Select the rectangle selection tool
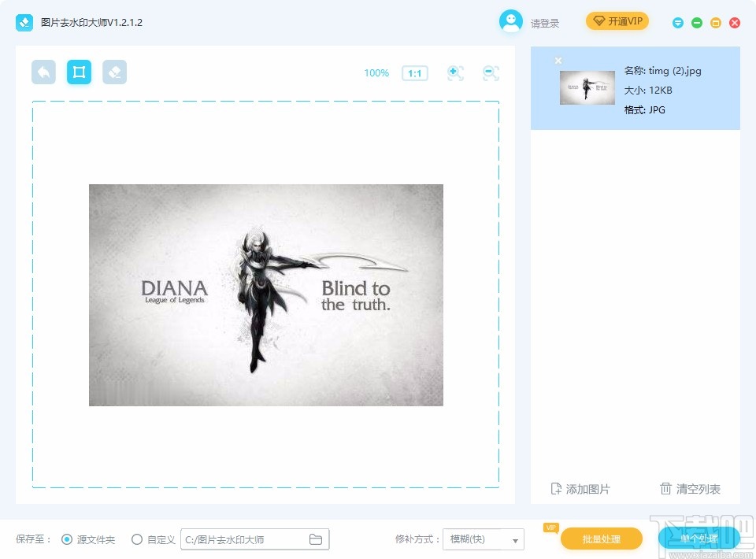Viewport: 756px width, 559px height. (x=79, y=72)
